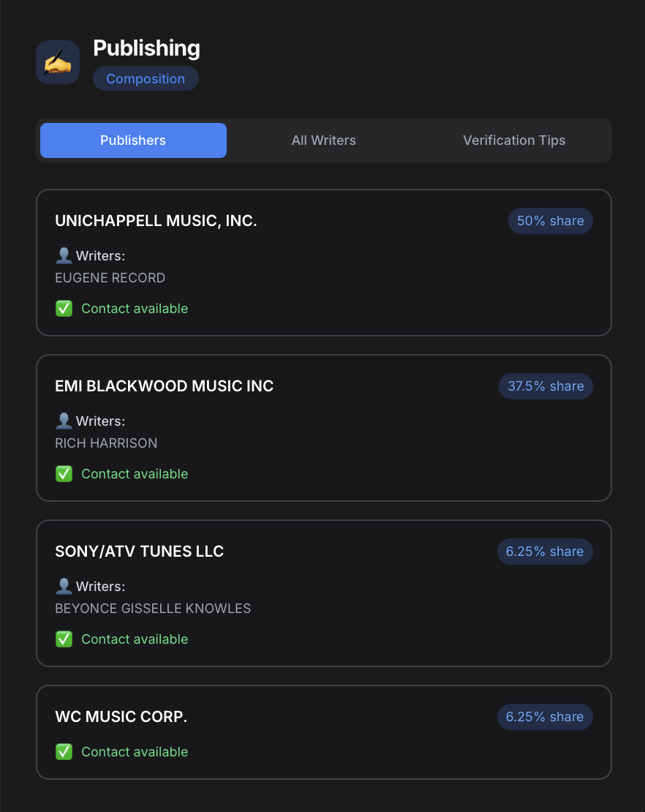
Task: Click the checkmark icon on SONY/ATV TUNES card
Action: point(64,639)
